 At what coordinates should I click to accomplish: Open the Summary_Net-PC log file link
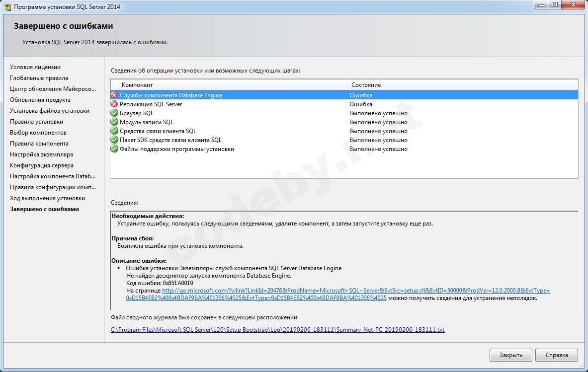tap(277, 330)
